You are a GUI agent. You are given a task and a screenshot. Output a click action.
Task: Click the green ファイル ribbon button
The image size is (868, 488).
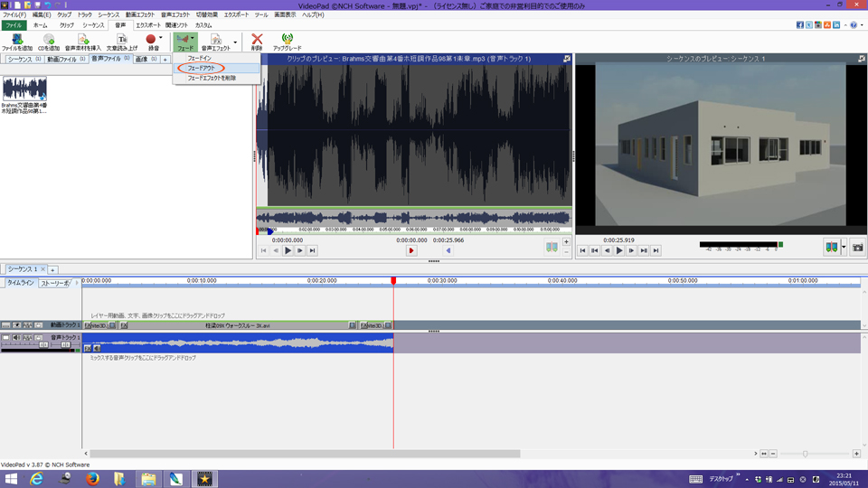click(x=14, y=25)
